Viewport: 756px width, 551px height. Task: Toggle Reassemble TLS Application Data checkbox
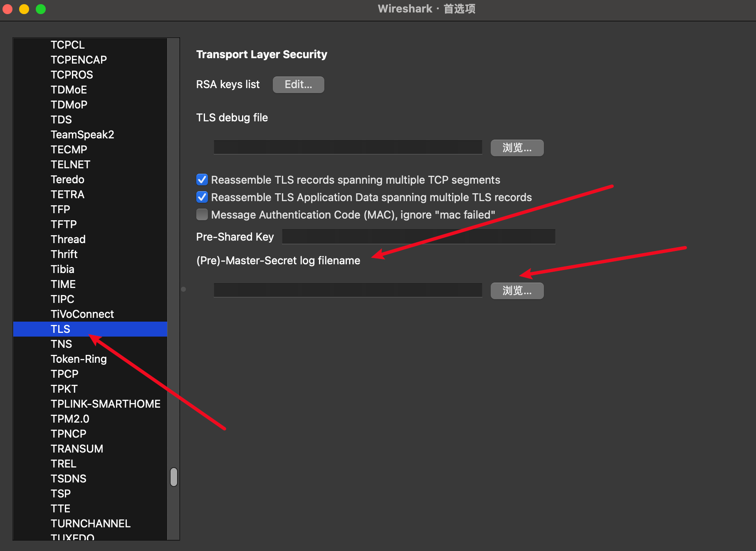coord(202,197)
